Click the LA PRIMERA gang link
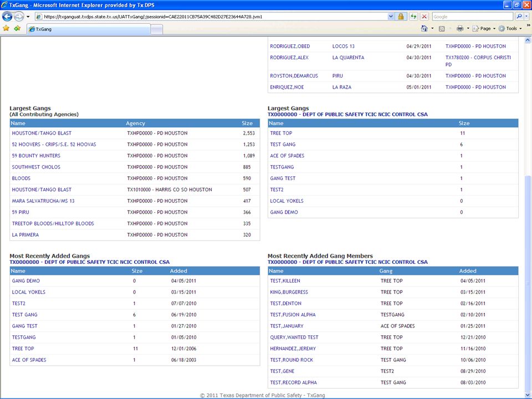Image resolution: width=532 pixels, height=399 pixels. [25, 235]
